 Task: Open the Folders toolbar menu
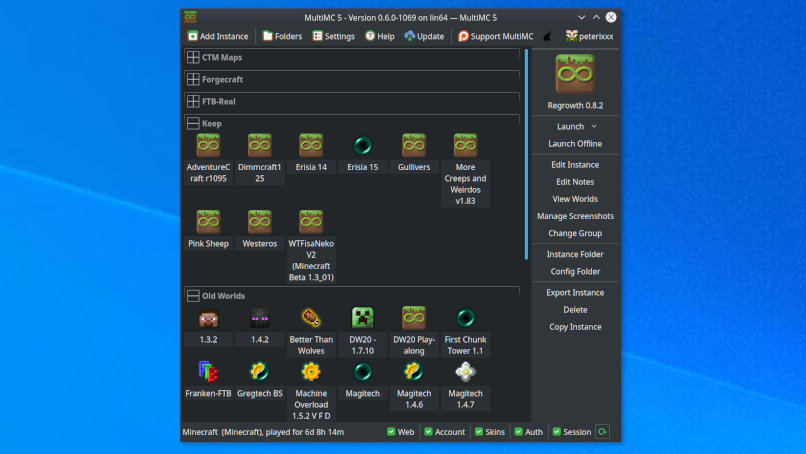282,36
